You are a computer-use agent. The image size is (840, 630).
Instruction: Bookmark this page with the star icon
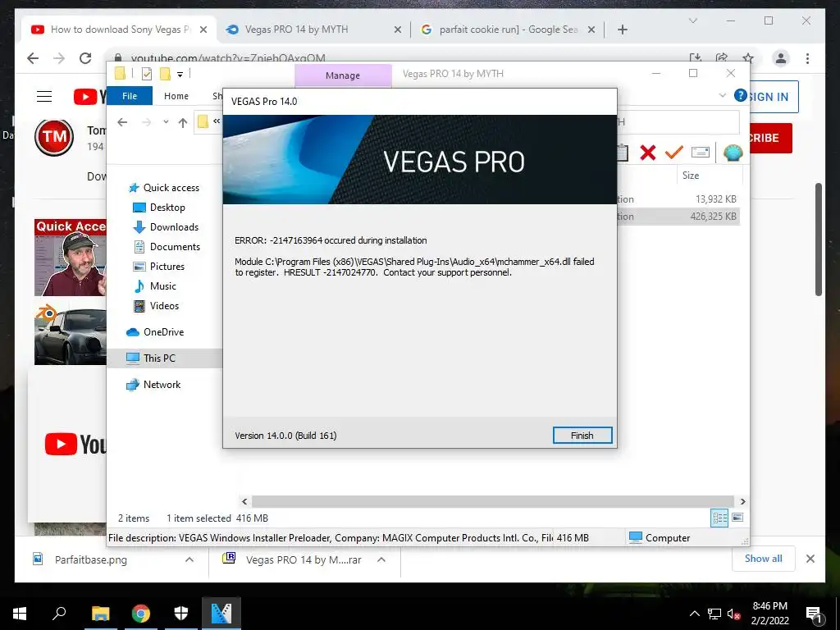[x=748, y=58]
